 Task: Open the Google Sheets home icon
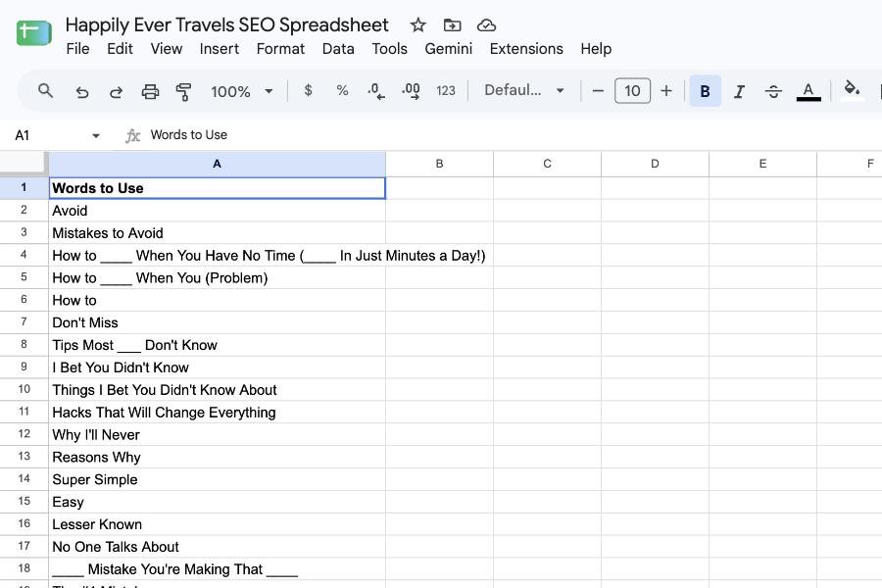[x=34, y=32]
